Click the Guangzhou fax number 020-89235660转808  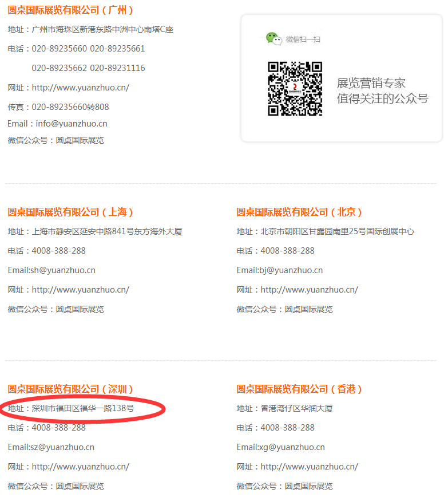(x=70, y=107)
